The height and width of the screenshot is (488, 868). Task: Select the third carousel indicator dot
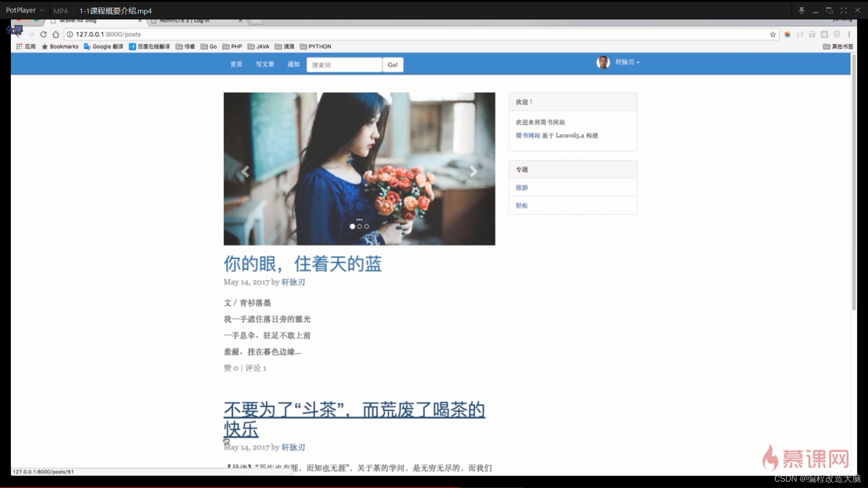367,226
